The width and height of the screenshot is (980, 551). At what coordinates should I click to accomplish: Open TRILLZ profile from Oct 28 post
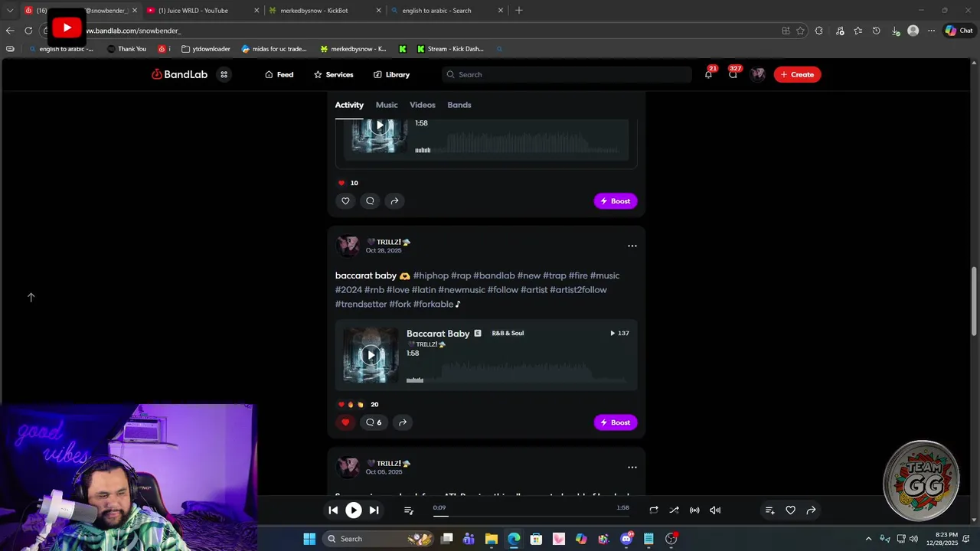click(388, 242)
